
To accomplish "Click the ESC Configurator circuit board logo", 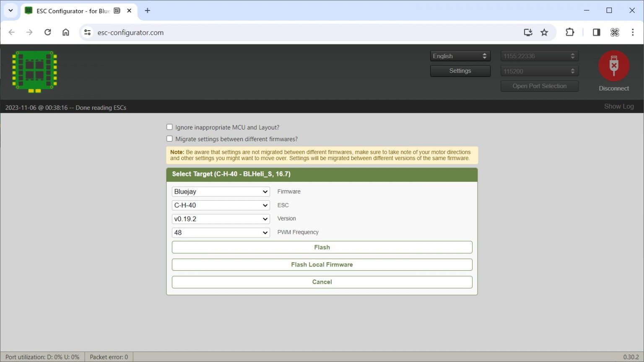I will pyautogui.click(x=34, y=72).
